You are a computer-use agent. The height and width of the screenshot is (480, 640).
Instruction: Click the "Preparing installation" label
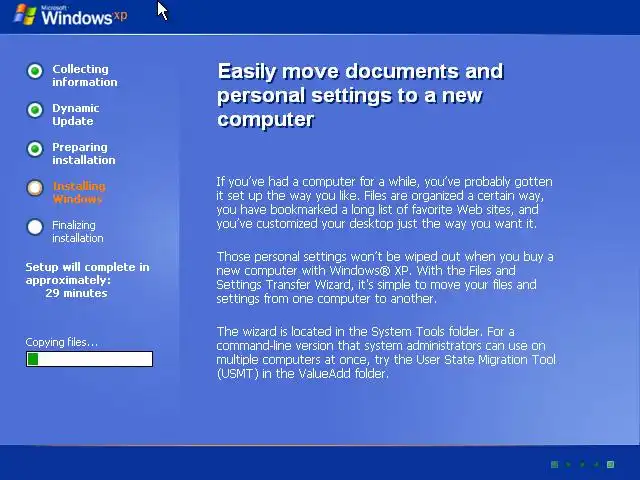tap(84, 153)
